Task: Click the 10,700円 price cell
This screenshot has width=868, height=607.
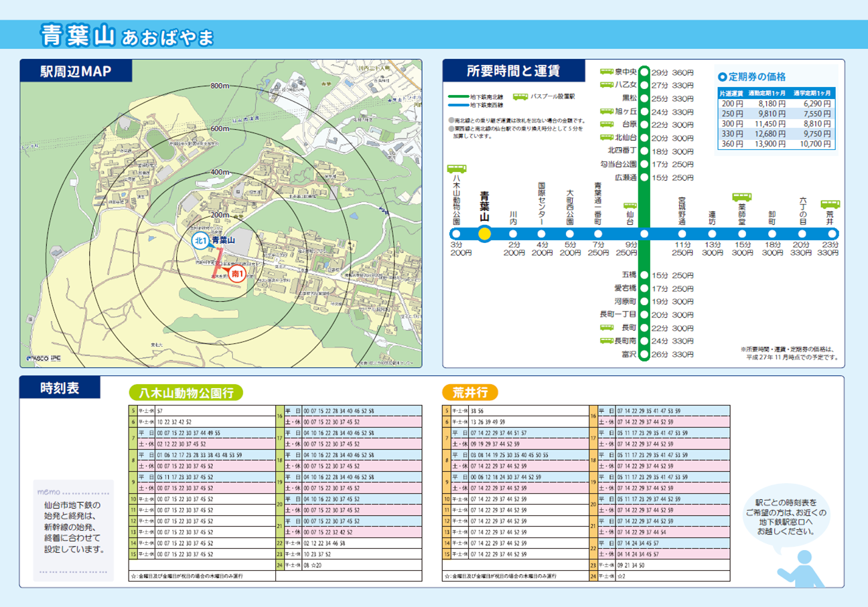Action: (816, 144)
